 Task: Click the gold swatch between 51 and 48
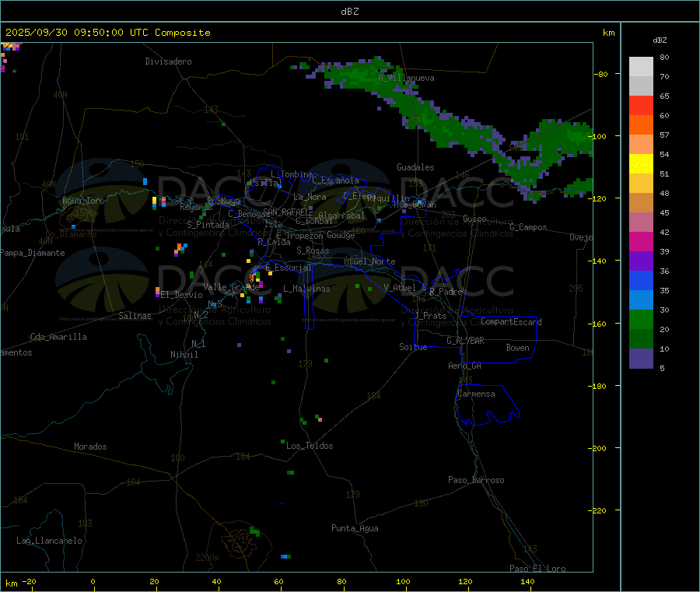click(641, 184)
